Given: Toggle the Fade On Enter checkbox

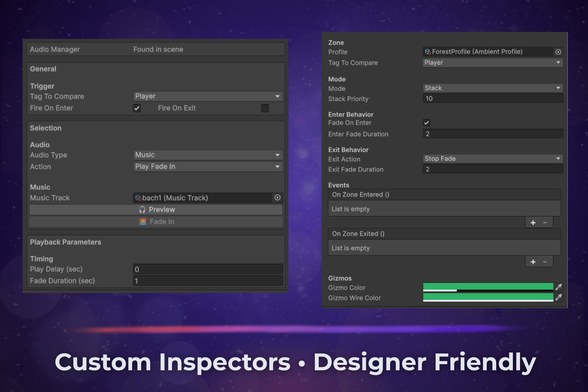Looking at the screenshot, I should point(426,123).
